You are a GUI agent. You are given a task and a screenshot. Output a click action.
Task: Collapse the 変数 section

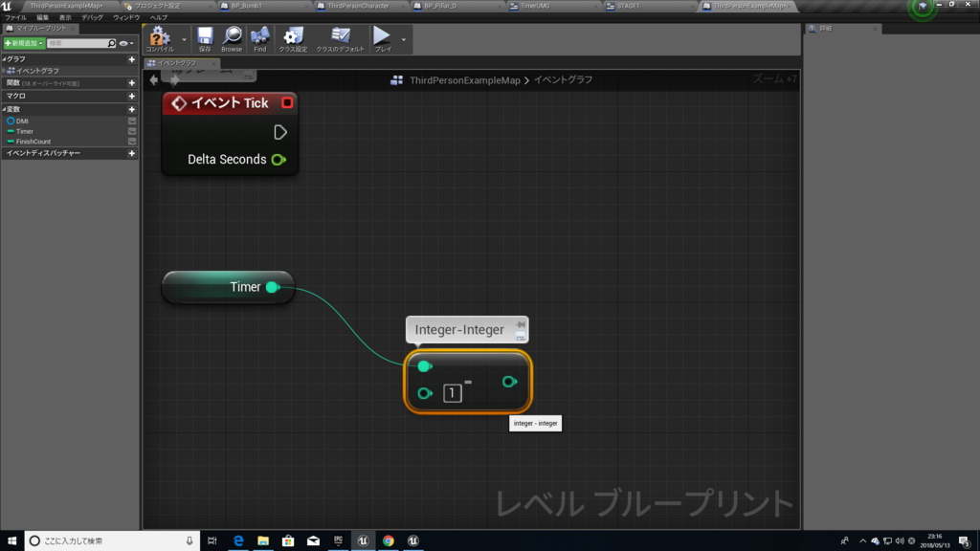click(x=4, y=109)
